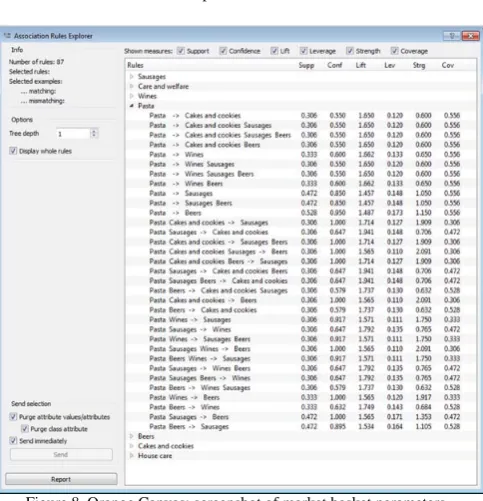Image resolution: width=483 pixels, height=501 pixels.
Task: Disable Send immediately checkbox
Action: point(13,441)
